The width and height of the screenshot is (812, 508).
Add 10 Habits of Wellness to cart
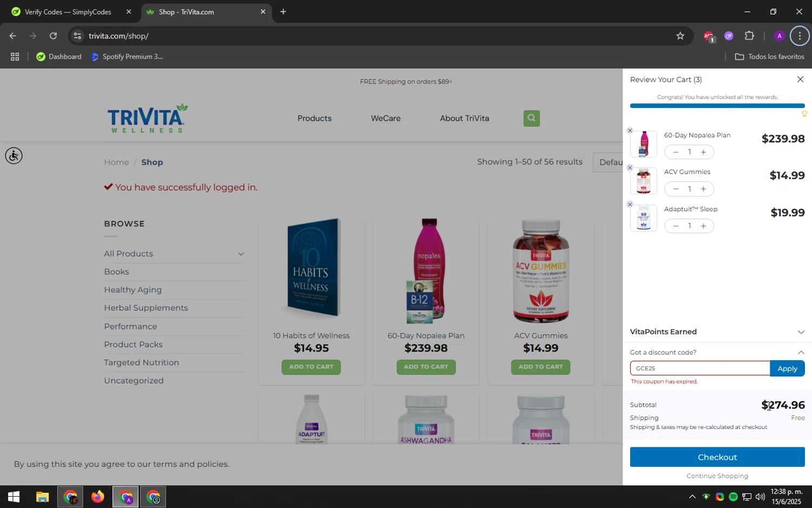pos(311,367)
